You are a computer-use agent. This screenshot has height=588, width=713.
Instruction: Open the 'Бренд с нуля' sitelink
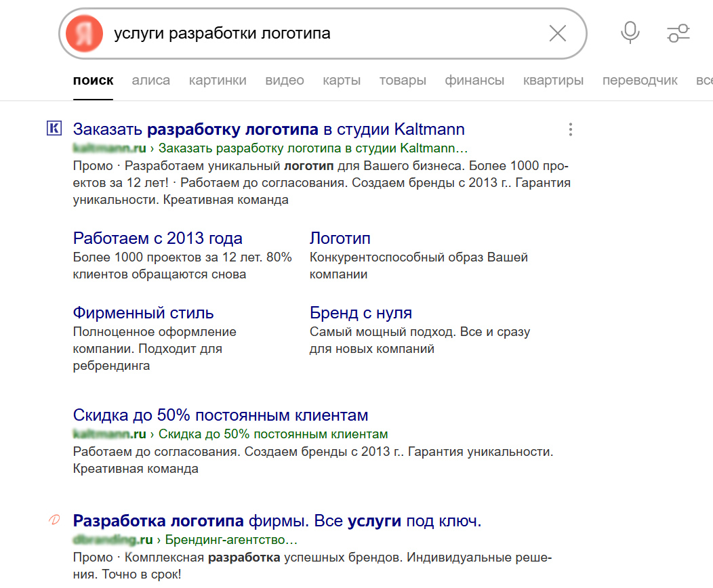(361, 313)
